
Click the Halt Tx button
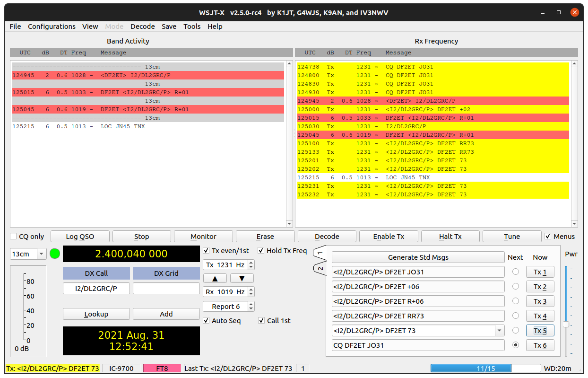(450, 237)
